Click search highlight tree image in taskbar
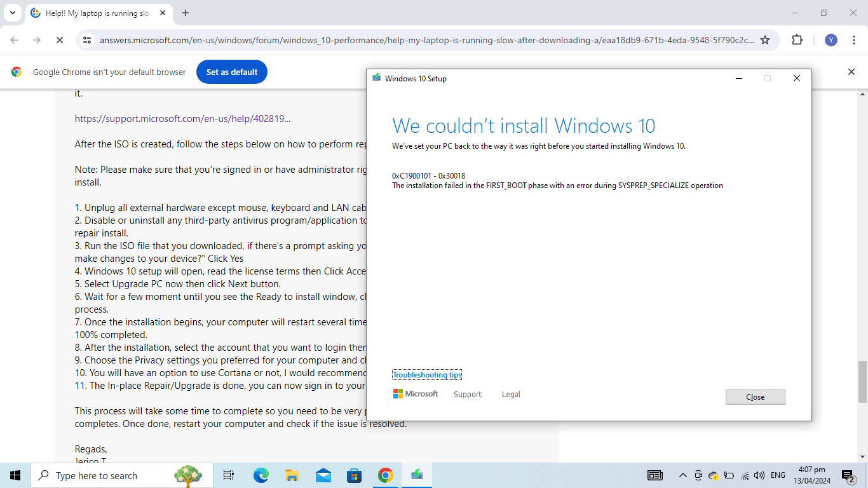Image resolution: width=868 pixels, height=488 pixels. tap(188, 475)
